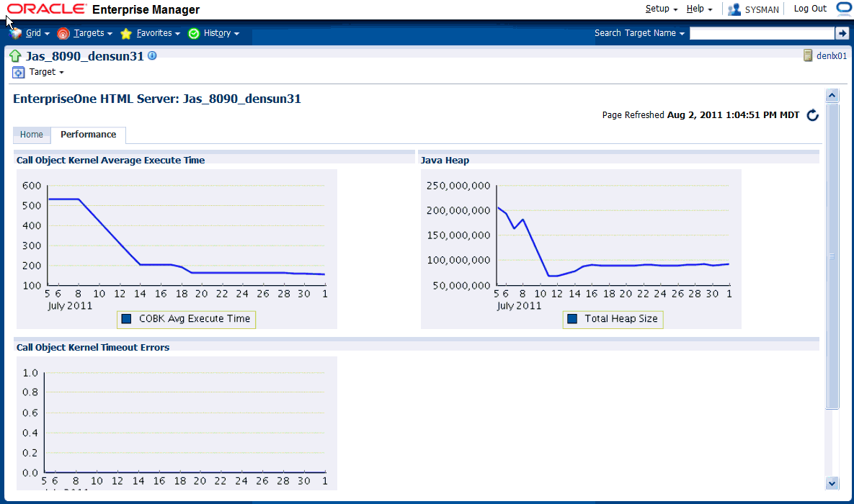Click the EnterpriseOne HTML Server page title
The width and height of the screenshot is (854, 504).
(157, 99)
